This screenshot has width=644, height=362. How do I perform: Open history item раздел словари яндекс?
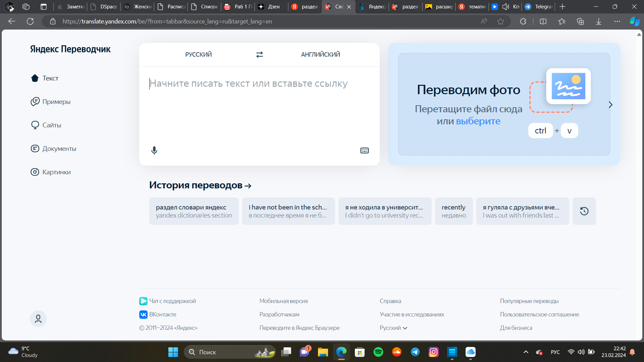pyautogui.click(x=194, y=211)
